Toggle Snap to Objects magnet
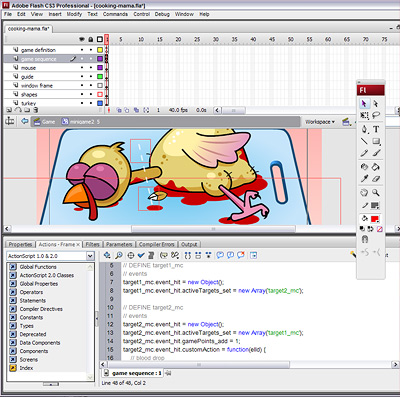This screenshot has height=397, width=400. pos(365,239)
